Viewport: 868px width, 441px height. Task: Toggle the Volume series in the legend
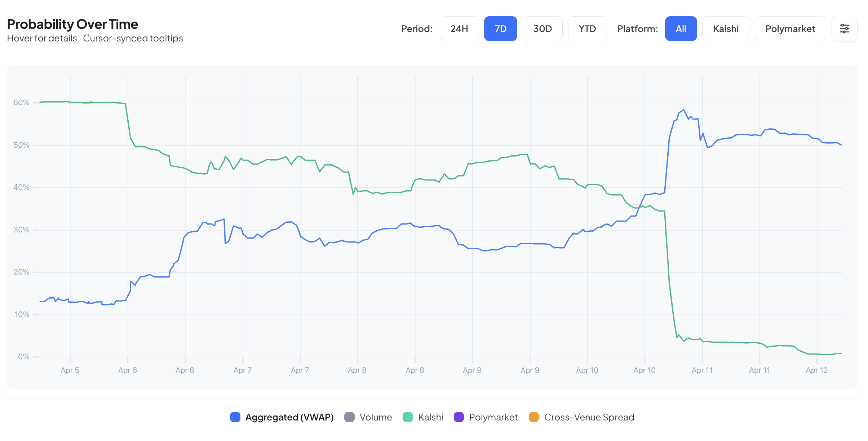click(x=376, y=417)
